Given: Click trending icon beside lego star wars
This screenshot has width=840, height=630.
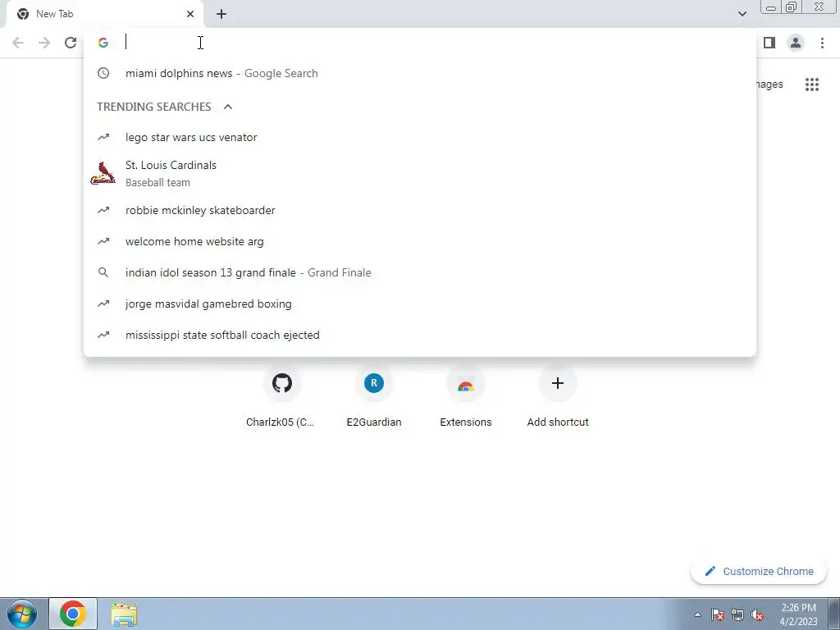Looking at the screenshot, I should [x=103, y=137].
